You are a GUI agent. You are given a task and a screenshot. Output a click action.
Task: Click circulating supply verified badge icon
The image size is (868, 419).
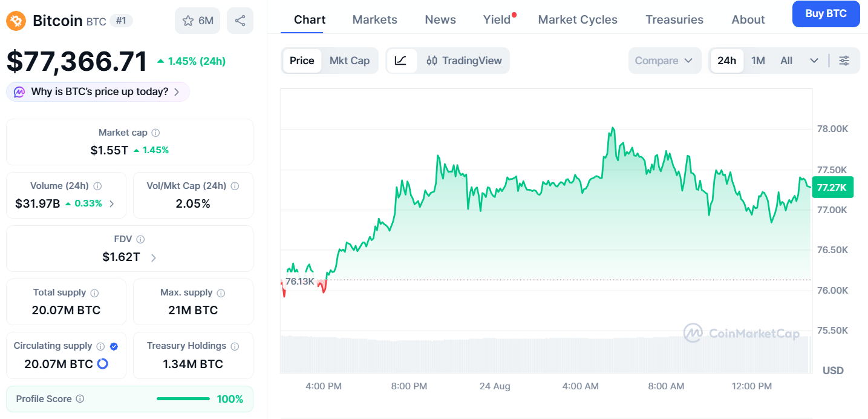tap(114, 346)
